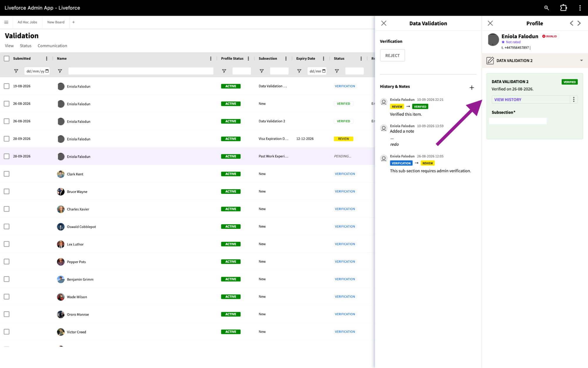Click the VIEW HISTORY link
This screenshot has width=588, height=368.
point(507,100)
